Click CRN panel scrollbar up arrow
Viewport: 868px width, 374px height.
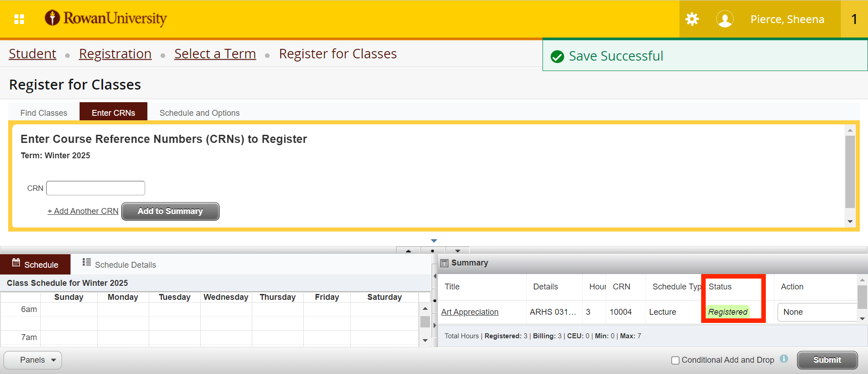[x=850, y=130]
